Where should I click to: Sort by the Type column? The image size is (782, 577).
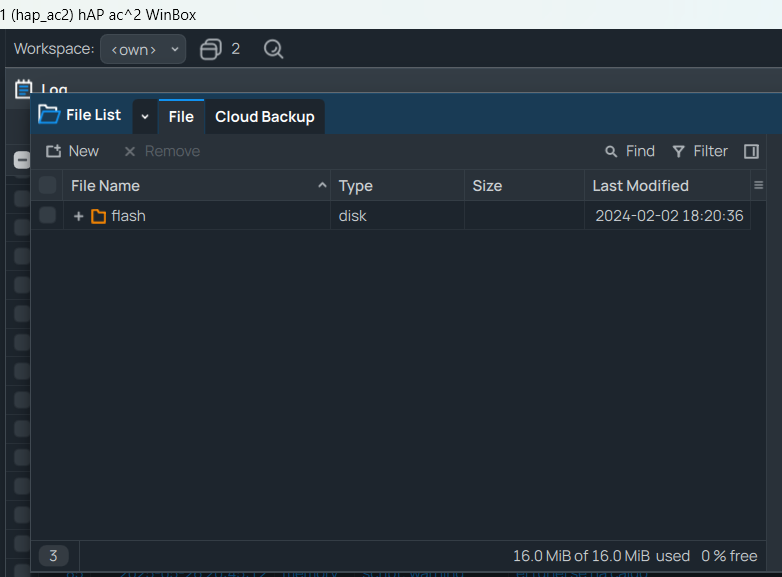click(397, 186)
